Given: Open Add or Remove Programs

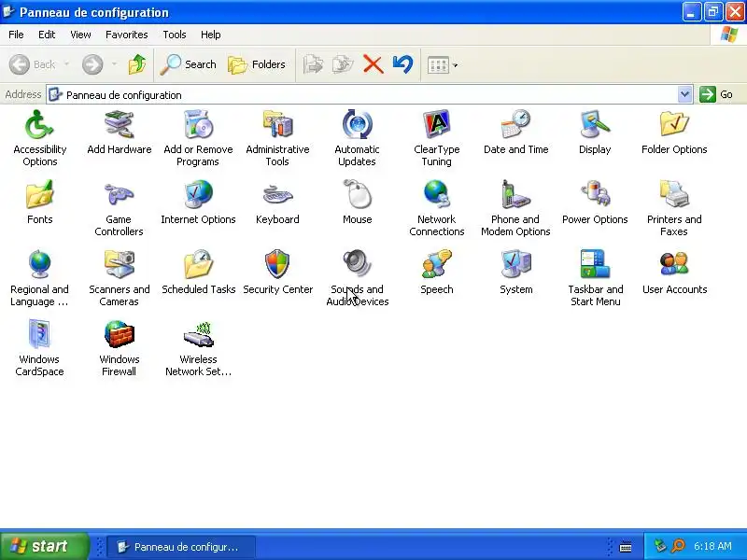Looking at the screenshot, I should point(198,138).
